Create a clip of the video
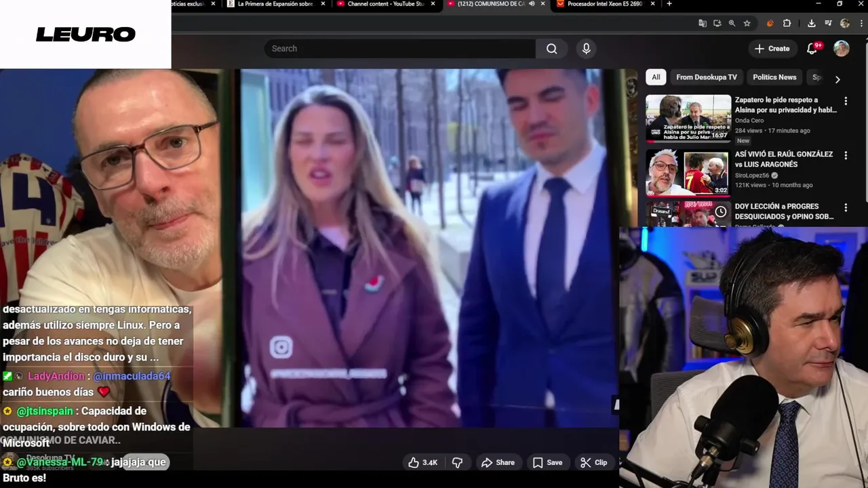 tap(594, 462)
